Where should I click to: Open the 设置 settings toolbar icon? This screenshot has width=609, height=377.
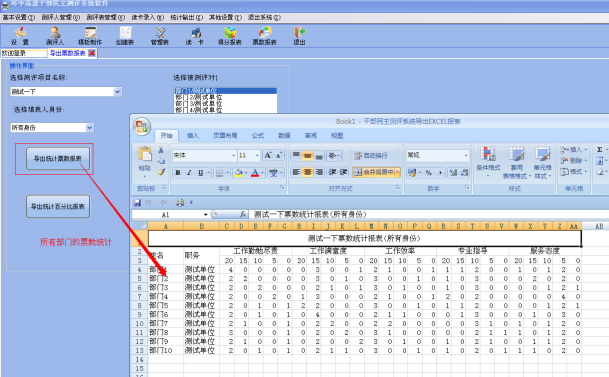click(19, 36)
